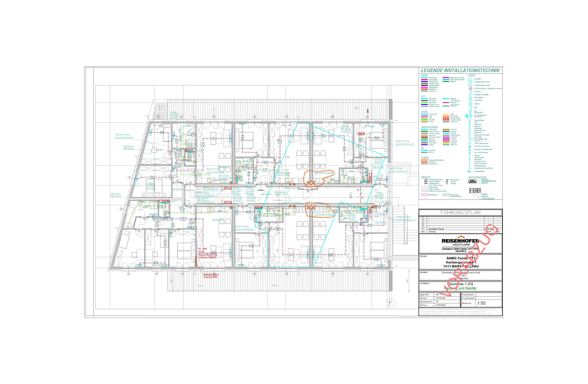Click the Rückschlagklappe symbol in the Bauteile legend
Image resolution: width=588 pixels, height=384 pixels.
click(471, 98)
